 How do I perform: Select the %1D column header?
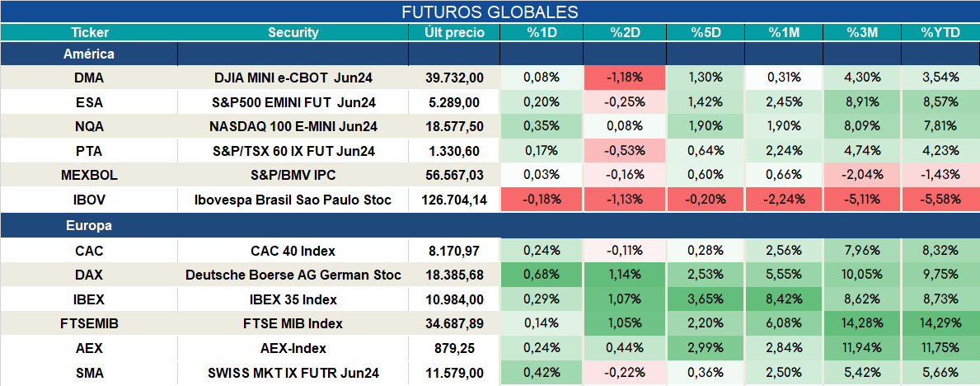coord(542,32)
